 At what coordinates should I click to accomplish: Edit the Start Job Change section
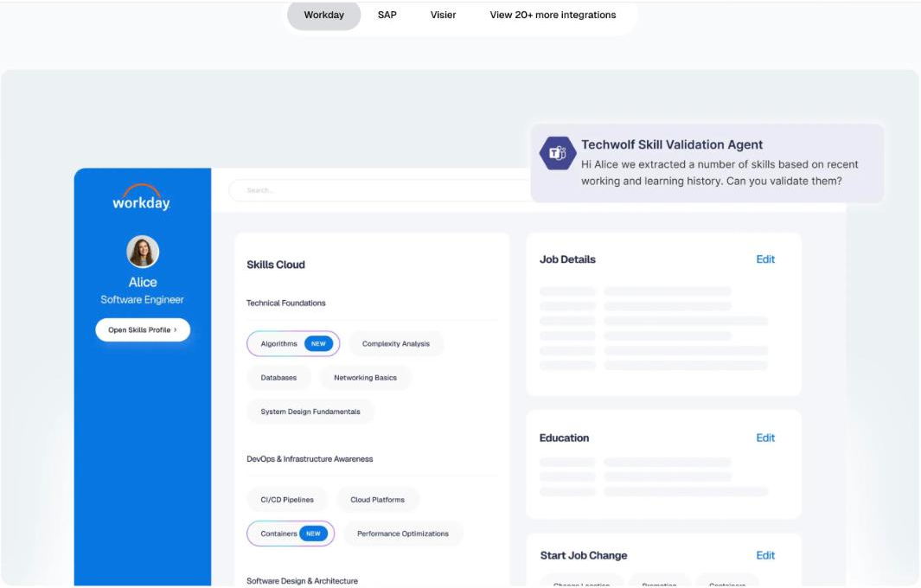(765, 555)
